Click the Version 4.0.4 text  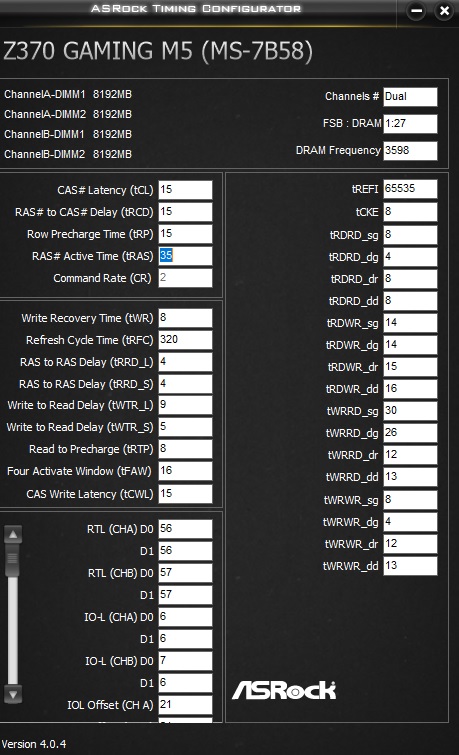pyautogui.click(x=34, y=744)
